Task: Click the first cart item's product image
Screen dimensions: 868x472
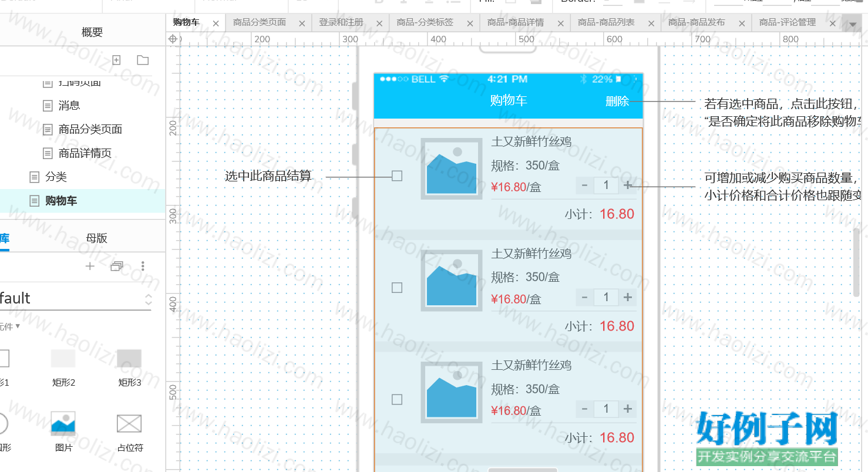Action: click(x=451, y=168)
